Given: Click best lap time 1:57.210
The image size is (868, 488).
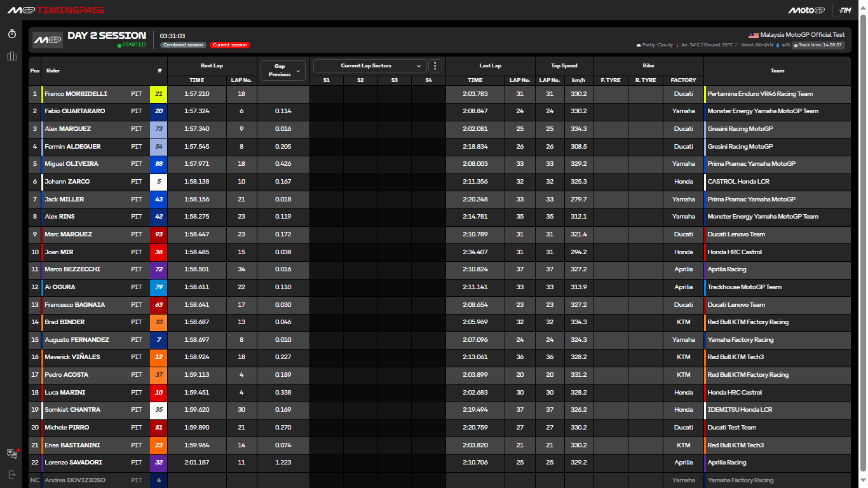Looking at the screenshot, I should click(x=197, y=94).
